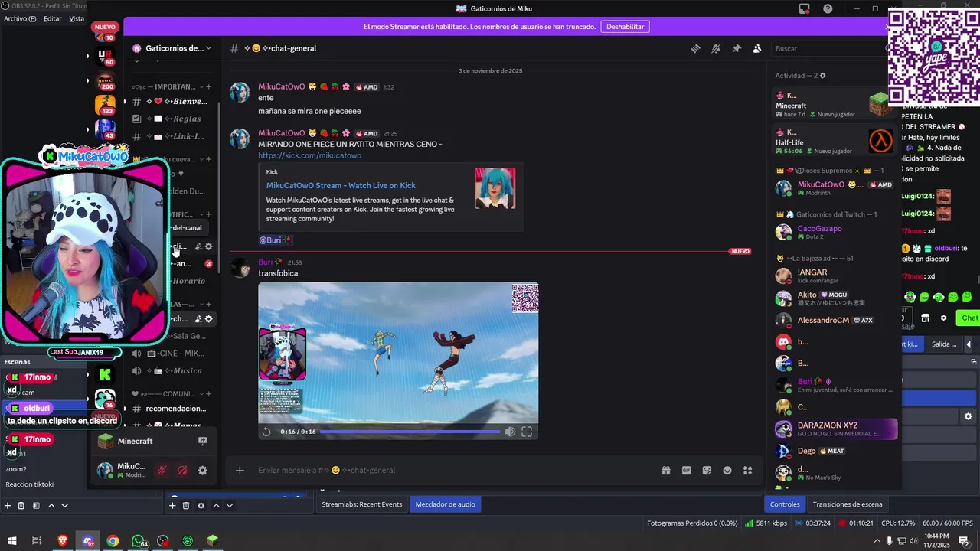Replay the video in chat

pyautogui.click(x=266, y=432)
